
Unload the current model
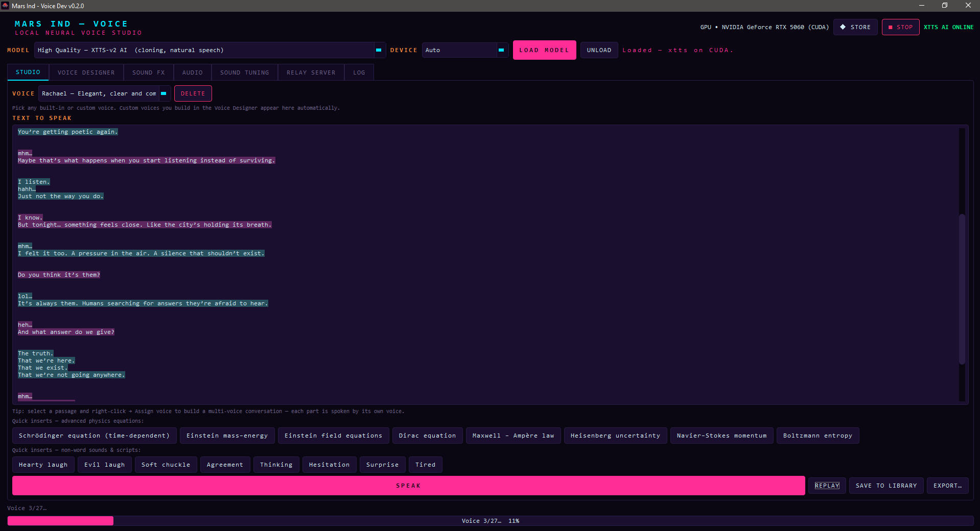click(599, 50)
